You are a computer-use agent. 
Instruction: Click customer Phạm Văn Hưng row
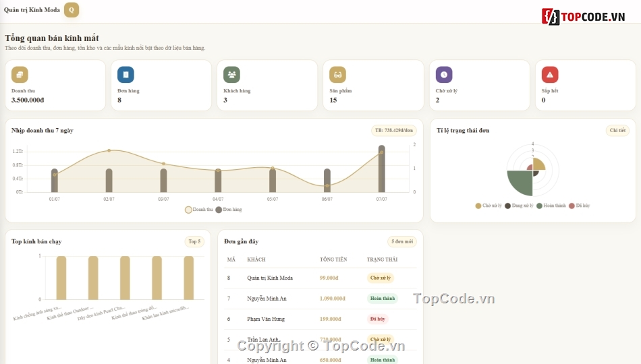pos(266,319)
